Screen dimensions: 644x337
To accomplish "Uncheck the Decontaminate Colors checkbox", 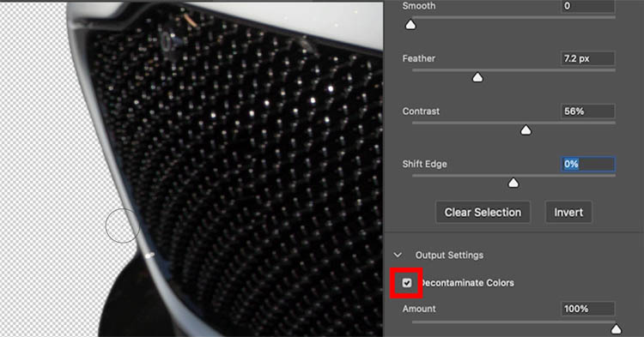I will pos(407,283).
